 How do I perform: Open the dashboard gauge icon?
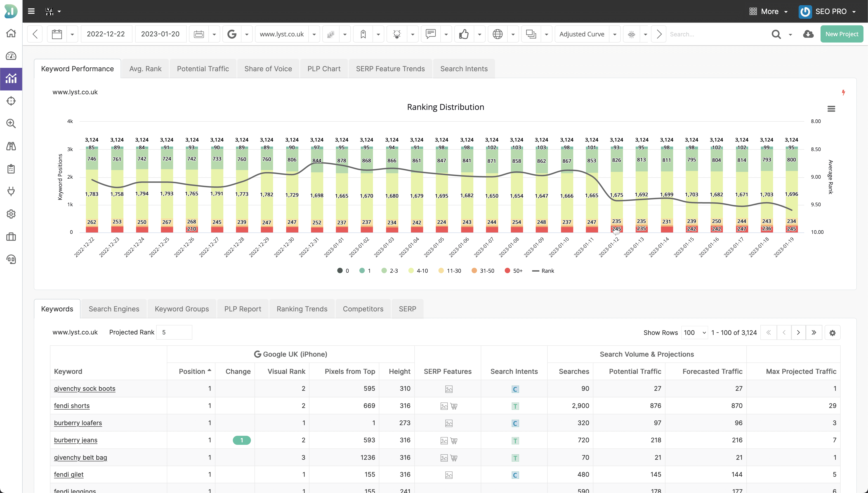click(x=11, y=56)
